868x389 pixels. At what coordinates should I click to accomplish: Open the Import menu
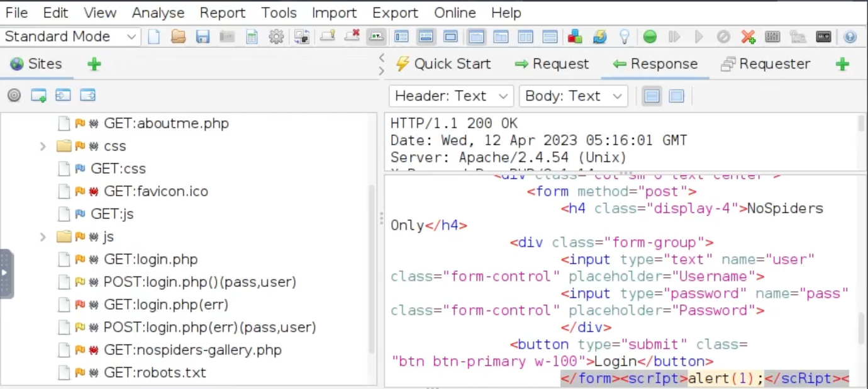[334, 13]
